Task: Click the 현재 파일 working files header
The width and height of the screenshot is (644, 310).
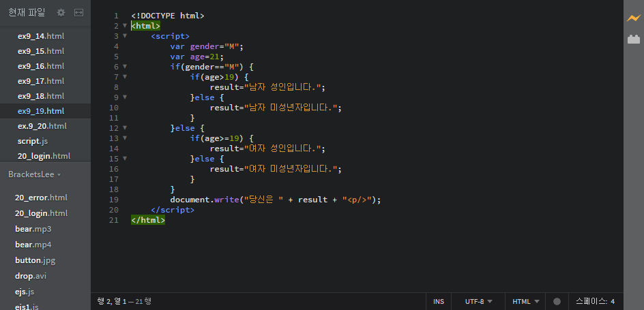Action: click(x=27, y=13)
